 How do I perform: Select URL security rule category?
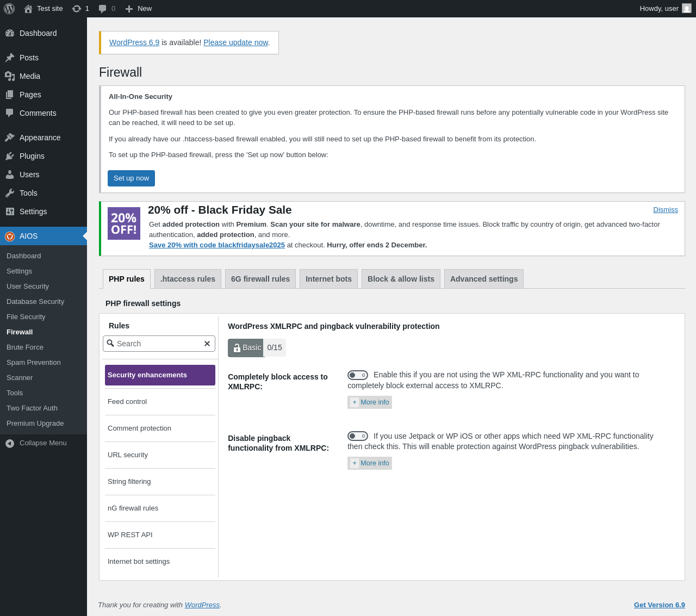[x=160, y=455]
